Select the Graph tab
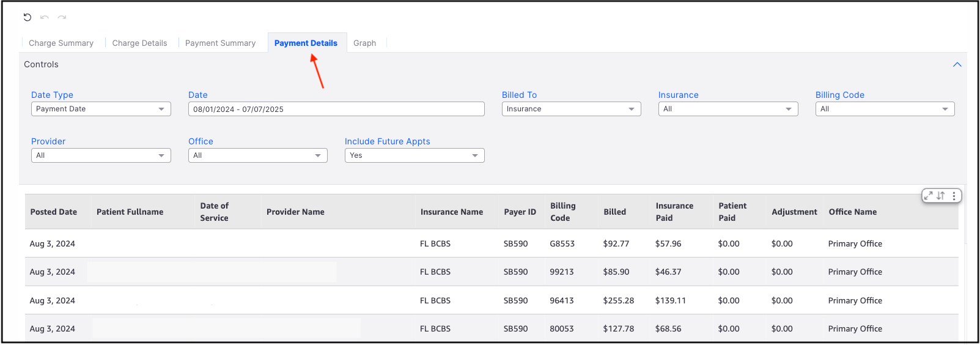 pyautogui.click(x=364, y=43)
